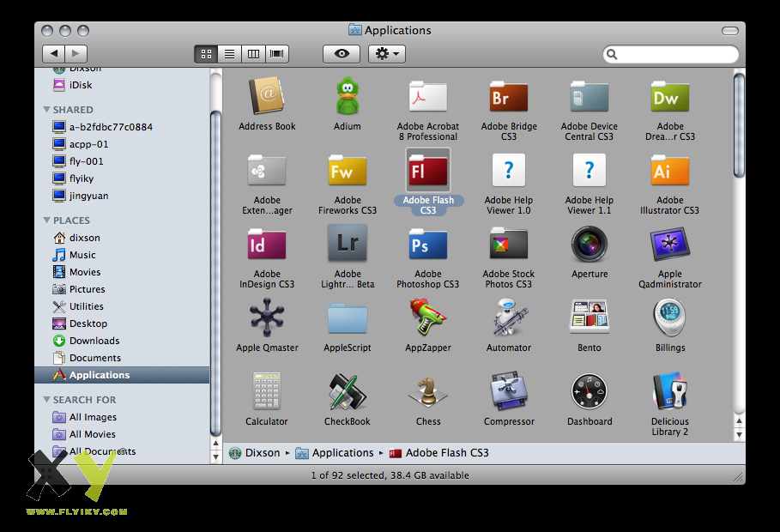Screen dimensions: 780x532
Task: Select the Dashboard gauge icon
Action: pyautogui.click(x=589, y=391)
